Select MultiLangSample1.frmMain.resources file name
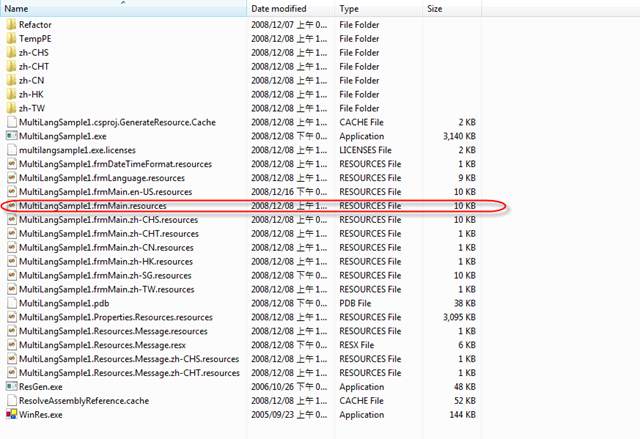 coord(93,206)
